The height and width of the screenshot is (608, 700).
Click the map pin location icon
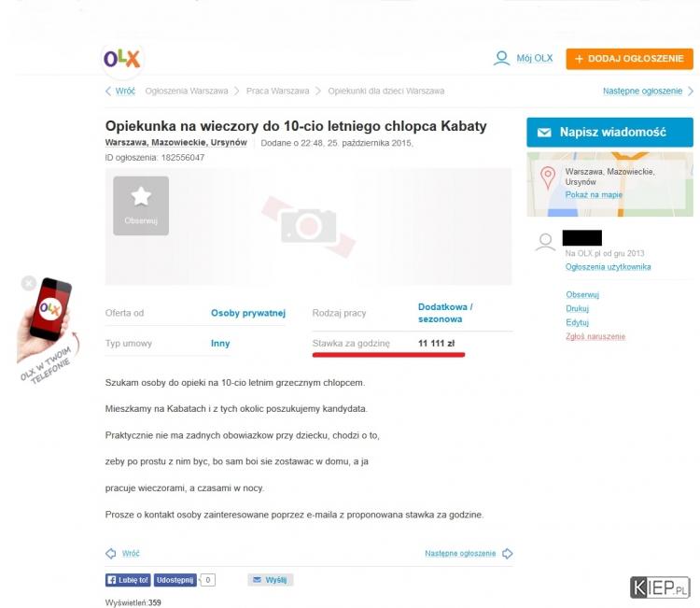[x=548, y=177]
